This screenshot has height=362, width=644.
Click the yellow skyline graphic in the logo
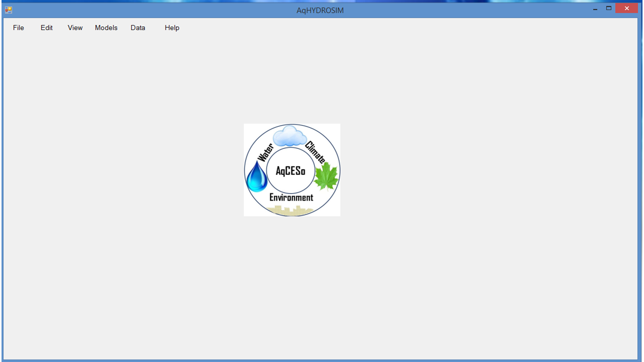click(x=291, y=210)
